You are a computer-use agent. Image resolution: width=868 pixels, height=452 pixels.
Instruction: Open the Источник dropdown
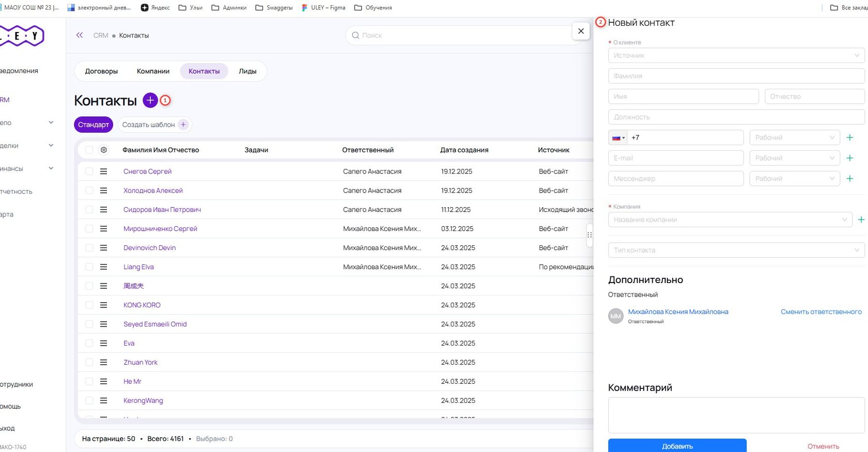[x=736, y=55]
